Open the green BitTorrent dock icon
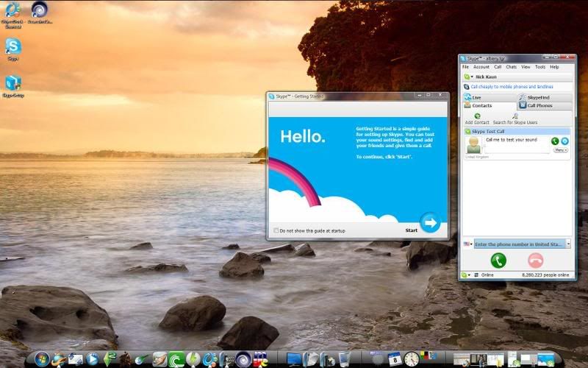The width and height of the screenshot is (588, 368). pyautogui.click(x=176, y=360)
